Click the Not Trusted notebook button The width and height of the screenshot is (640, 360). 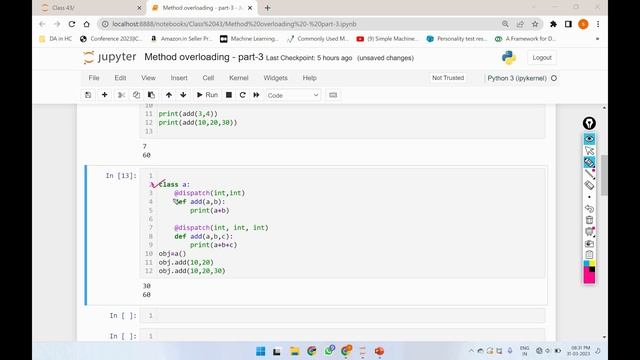(x=448, y=78)
